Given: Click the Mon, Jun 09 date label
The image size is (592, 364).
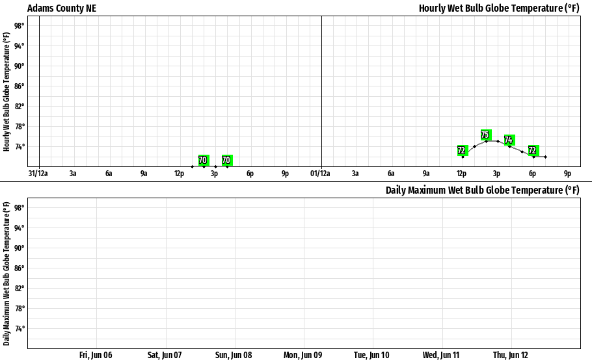Looking at the screenshot, I should click(303, 355).
